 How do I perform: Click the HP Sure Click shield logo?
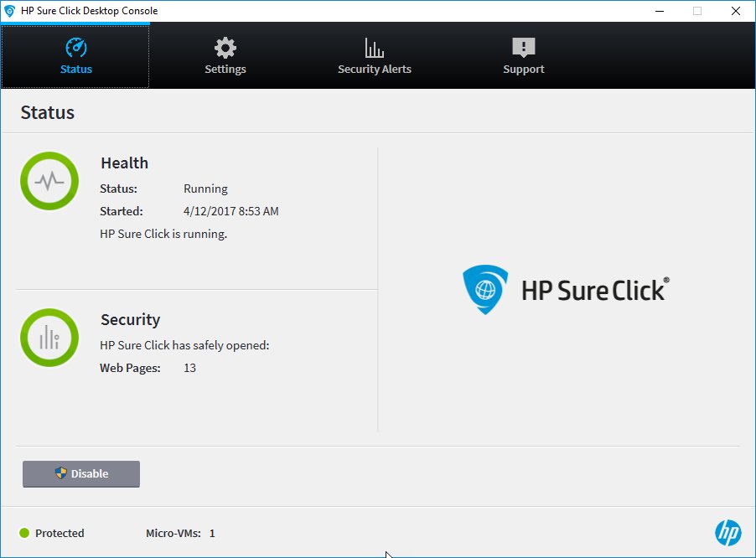(x=485, y=289)
